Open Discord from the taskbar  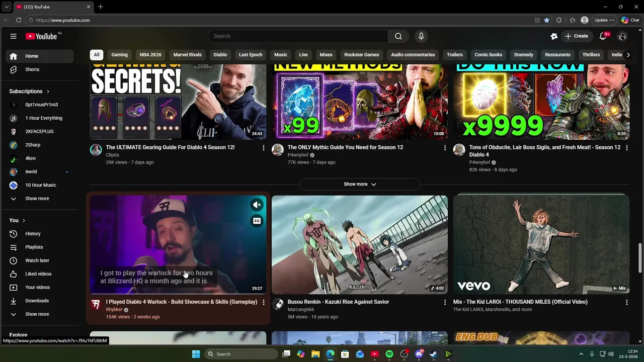coord(419,354)
